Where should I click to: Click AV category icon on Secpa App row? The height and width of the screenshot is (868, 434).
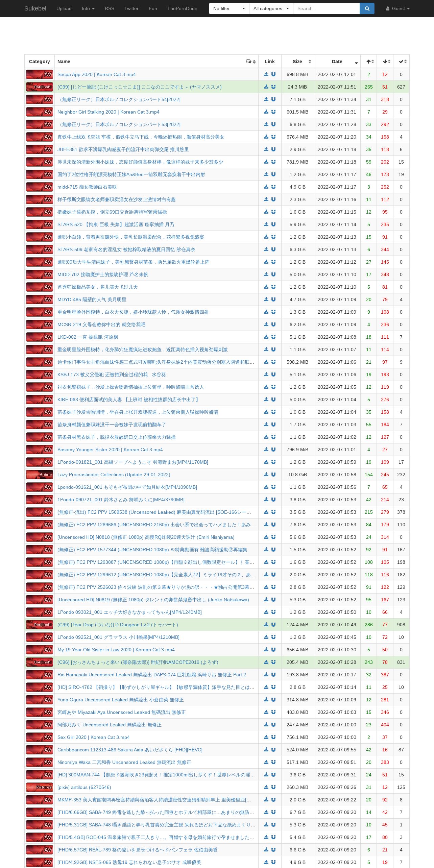tap(40, 74)
